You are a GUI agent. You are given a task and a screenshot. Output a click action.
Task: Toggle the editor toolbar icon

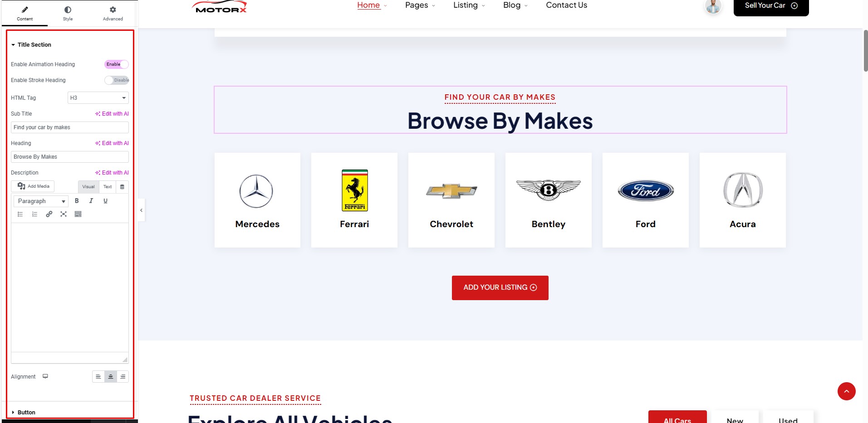pos(78,214)
